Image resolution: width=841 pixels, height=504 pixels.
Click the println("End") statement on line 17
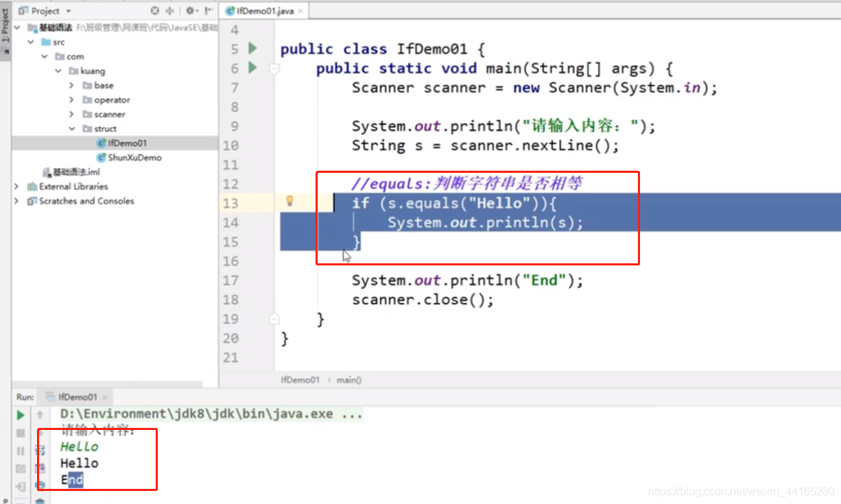(467, 280)
